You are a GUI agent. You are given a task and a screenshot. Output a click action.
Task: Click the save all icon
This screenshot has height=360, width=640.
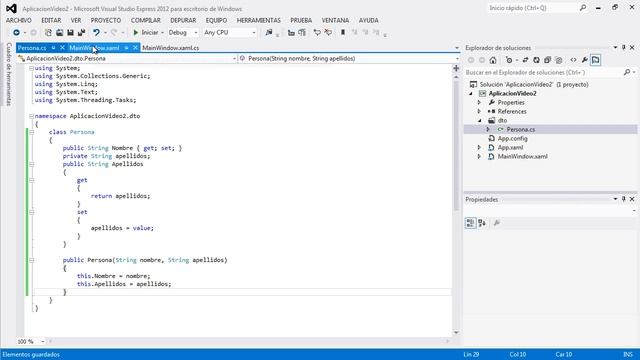click(x=81, y=33)
